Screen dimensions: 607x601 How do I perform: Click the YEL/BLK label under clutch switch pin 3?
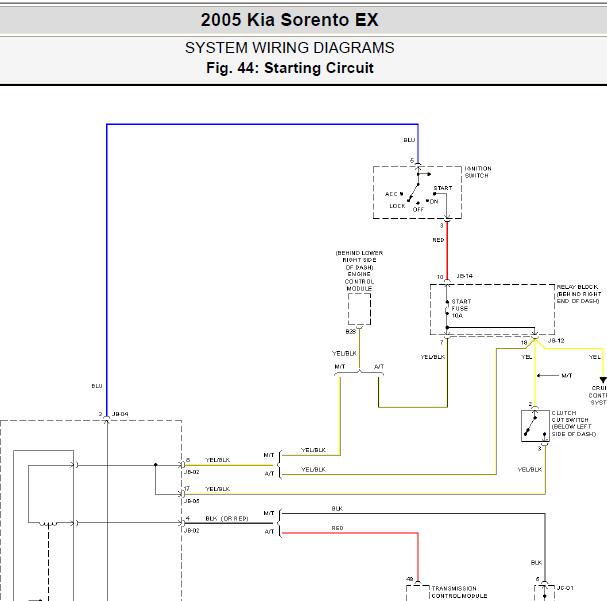point(530,469)
